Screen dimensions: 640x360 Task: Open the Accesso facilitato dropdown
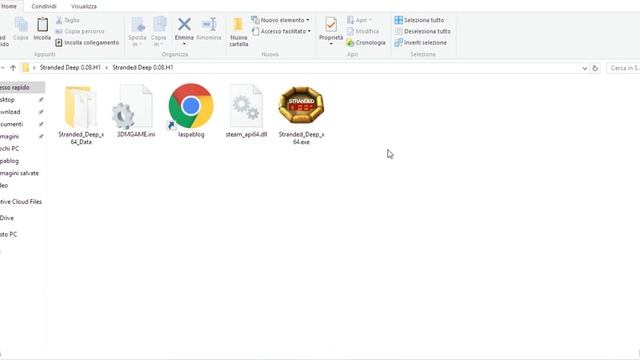pos(281,31)
